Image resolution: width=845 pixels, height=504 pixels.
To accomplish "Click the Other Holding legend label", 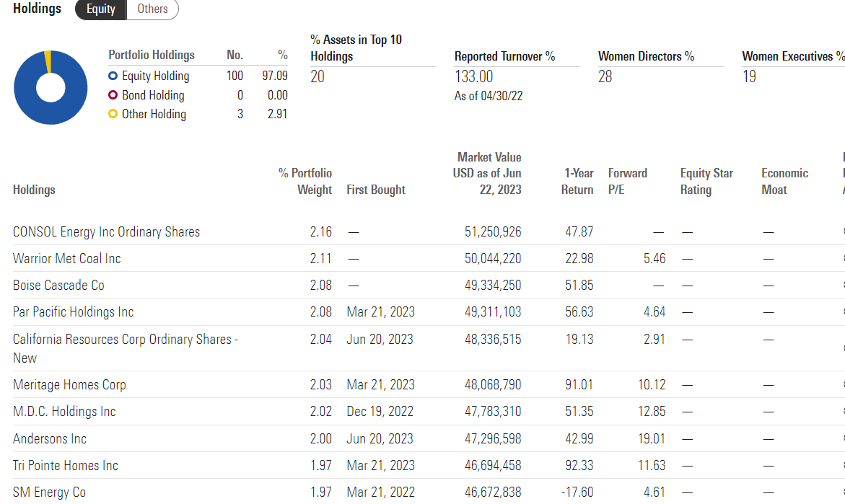I will [154, 114].
